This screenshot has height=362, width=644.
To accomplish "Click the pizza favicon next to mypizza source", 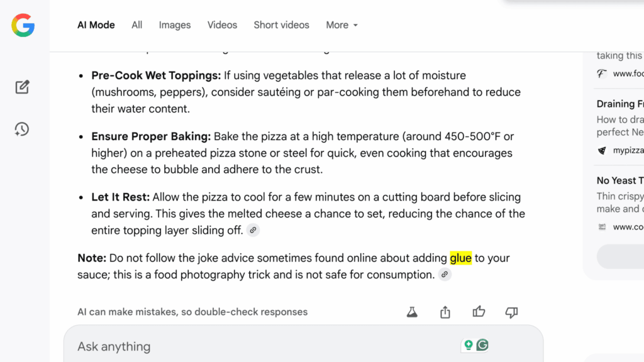I will point(602,150).
